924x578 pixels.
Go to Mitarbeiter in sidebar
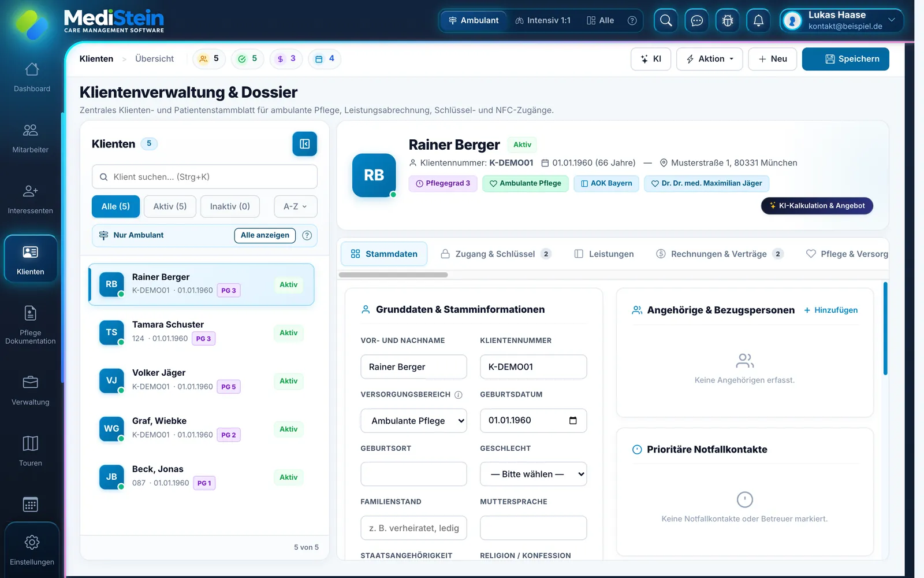(x=31, y=138)
